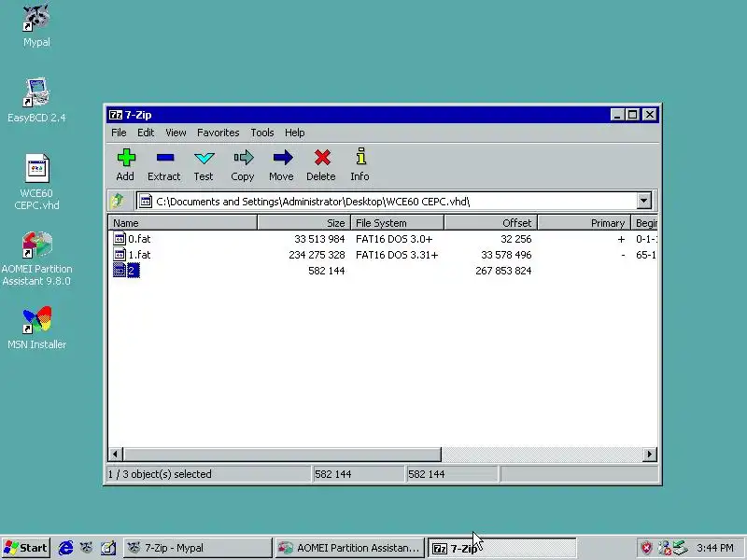The image size is (747, 560).
Task: Click the safely remove hardware tray icon
Action: pyautogui.click(x=681, y=548)
